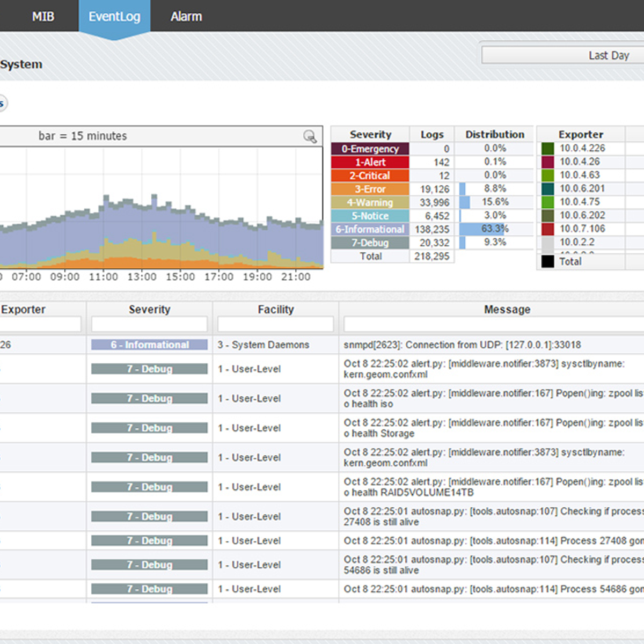Click the 1-Alert severity label
Viewport: 644px width, 644px height.
click(x=370, y=162)
